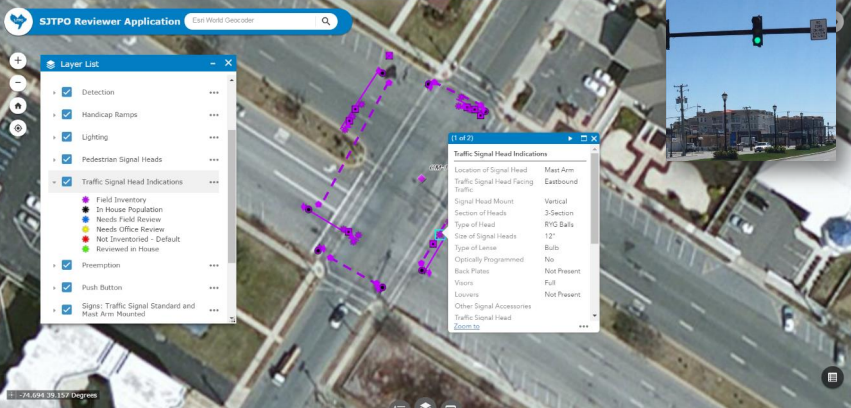Zoom in on the map

click(x=18, y=60)
